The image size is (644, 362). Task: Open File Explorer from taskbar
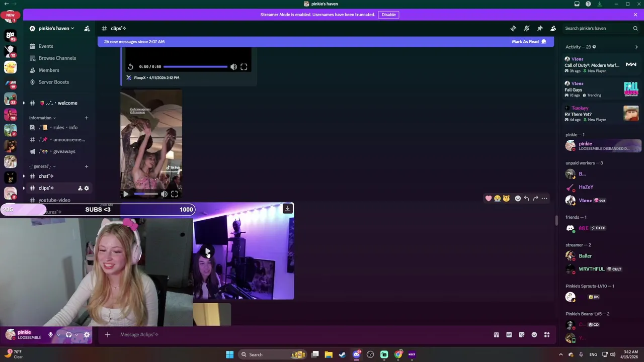pyautogui.click(x=329, y=355)
